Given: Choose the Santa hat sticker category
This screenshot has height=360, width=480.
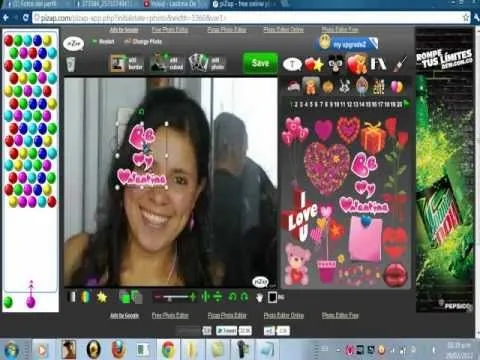Looking at the screenshot, I should tap(294, 86).
